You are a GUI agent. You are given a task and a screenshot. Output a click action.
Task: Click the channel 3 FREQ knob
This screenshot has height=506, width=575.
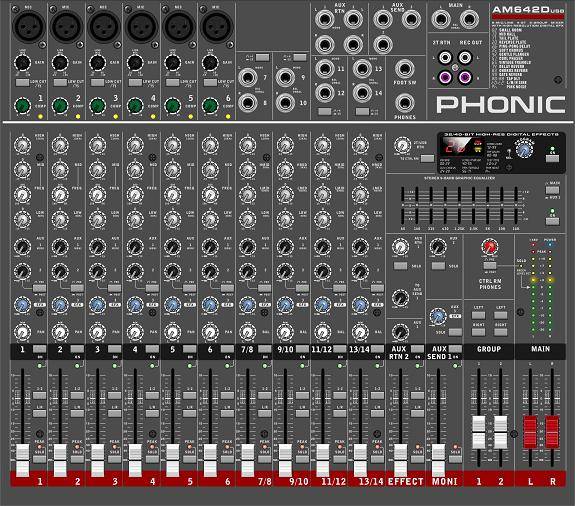click(98, 195)
